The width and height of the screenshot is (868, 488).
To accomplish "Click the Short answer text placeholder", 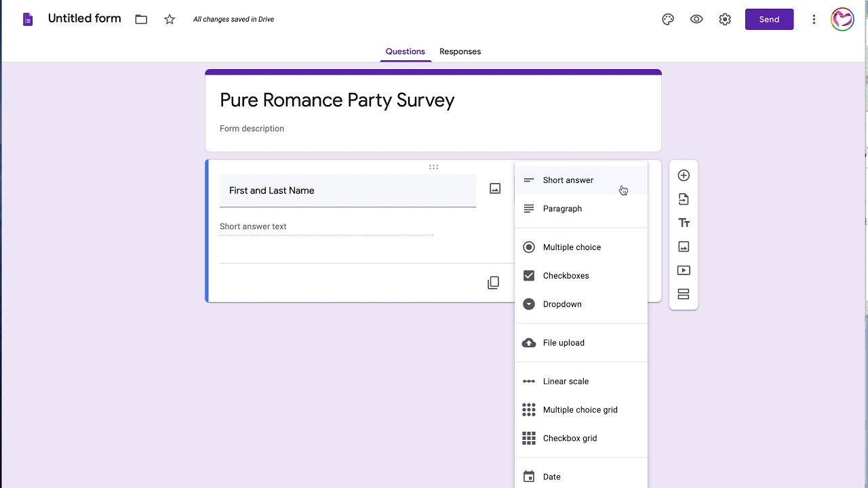I will (x=253, y=226).
